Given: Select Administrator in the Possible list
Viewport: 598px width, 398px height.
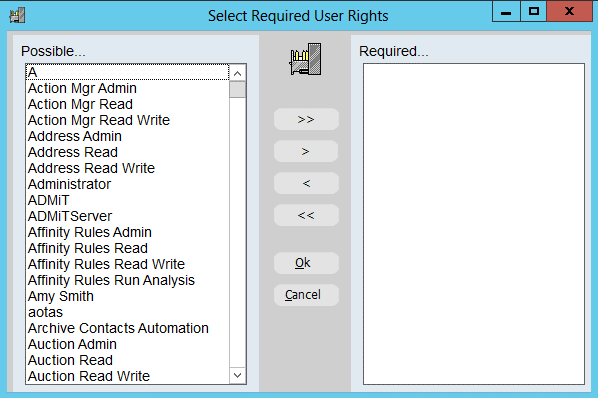Looking at the screenshot, I should tap(128, 184).
